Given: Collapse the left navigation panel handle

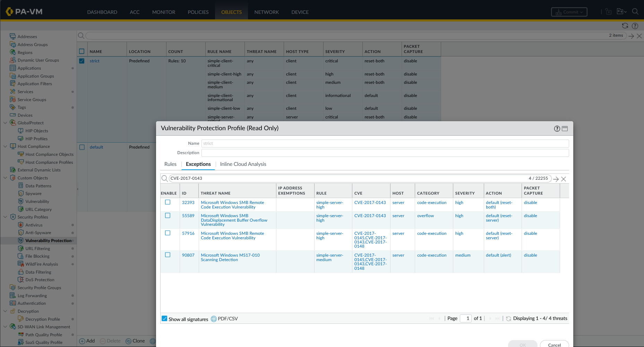Looking at the screenshot, I should pos(78,189).
